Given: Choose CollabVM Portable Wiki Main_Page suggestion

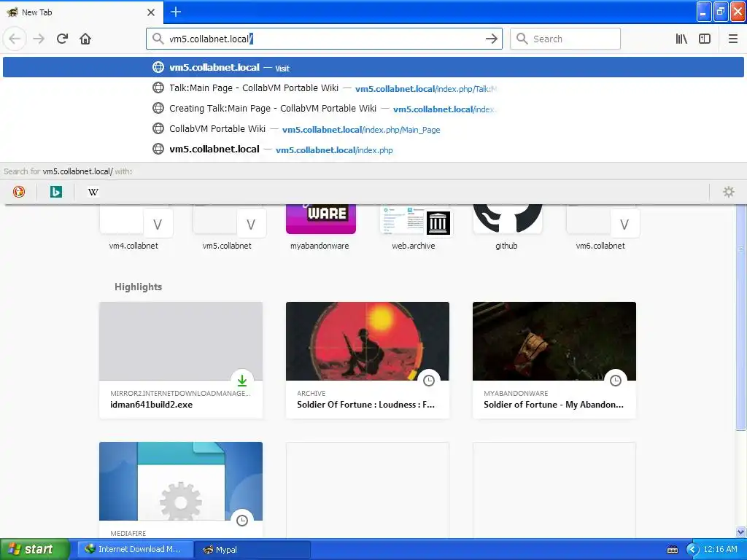Looking at the screenshot, I should point(373,129).
